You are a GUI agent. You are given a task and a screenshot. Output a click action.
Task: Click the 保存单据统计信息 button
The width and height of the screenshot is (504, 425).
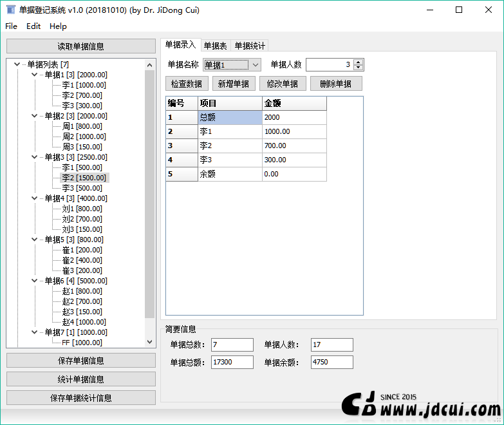[x=80, y=398]
